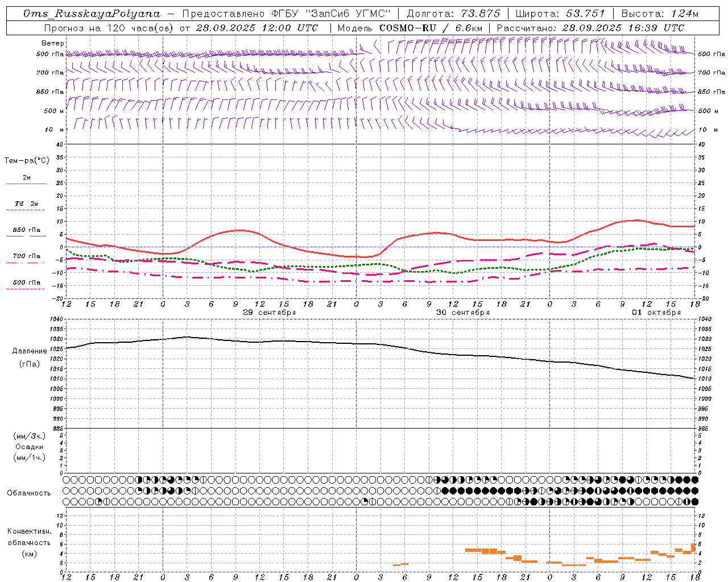This screenshot has width=728, height=582.
Task: Click the (мм/3ч.) precipitation unit label
Action: [30, 436]
